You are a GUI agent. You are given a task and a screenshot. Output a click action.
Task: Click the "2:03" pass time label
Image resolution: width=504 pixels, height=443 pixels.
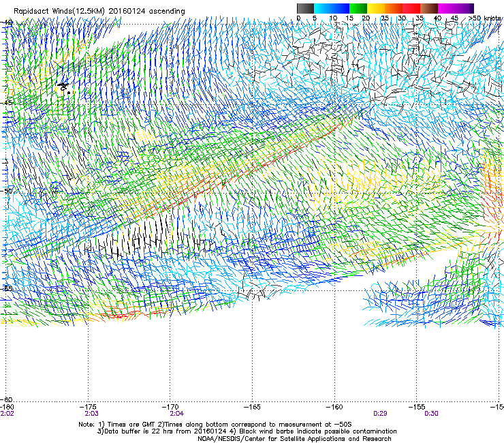[x=92, y=414]
